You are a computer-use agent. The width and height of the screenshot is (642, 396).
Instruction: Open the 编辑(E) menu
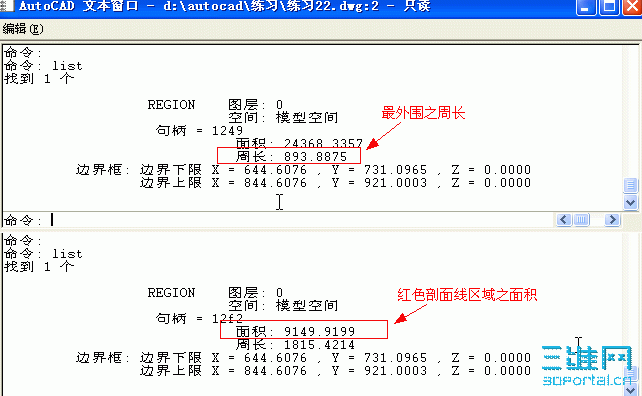pyautogui.click(x=23, y=29)
